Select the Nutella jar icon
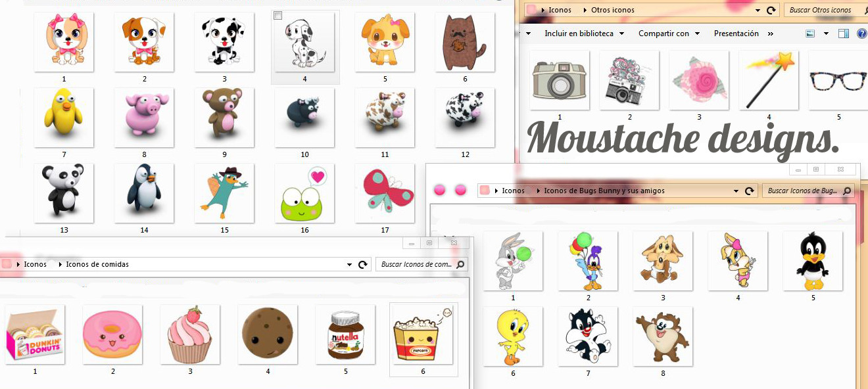The width and height of the screenshot is (868, 389). tap(345, 334)
